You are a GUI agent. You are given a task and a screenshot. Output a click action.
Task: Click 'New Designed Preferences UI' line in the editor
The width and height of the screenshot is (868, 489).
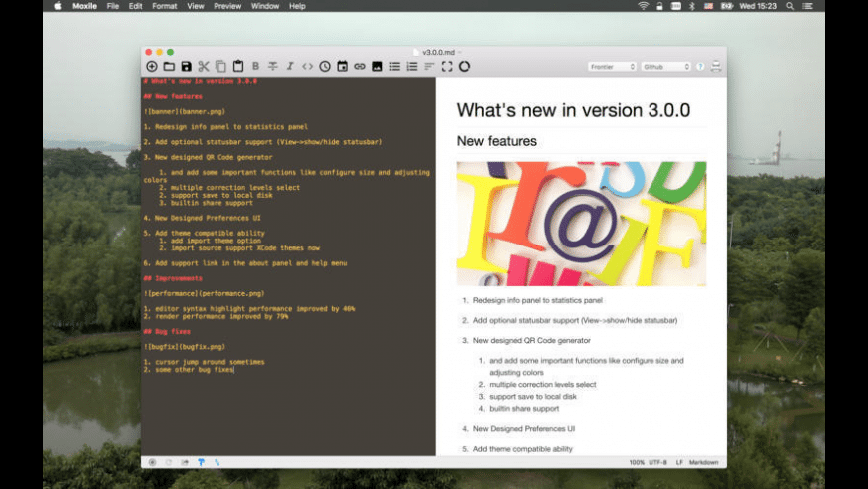point(203,218)
